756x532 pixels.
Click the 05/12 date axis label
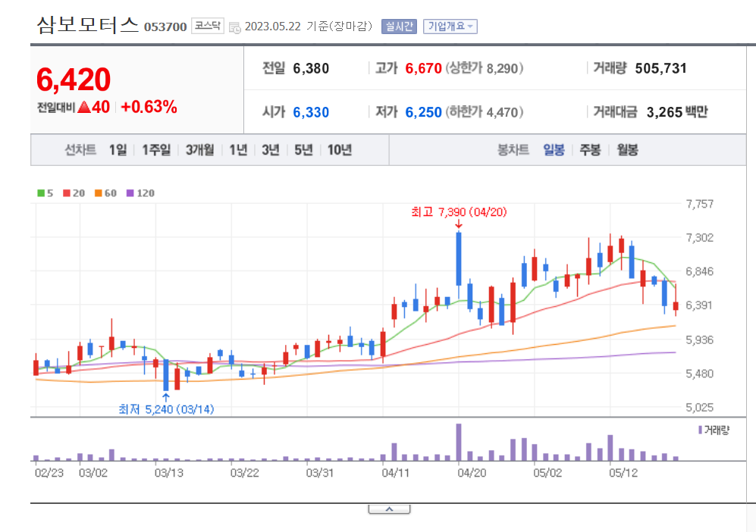(x=623, y=473)
